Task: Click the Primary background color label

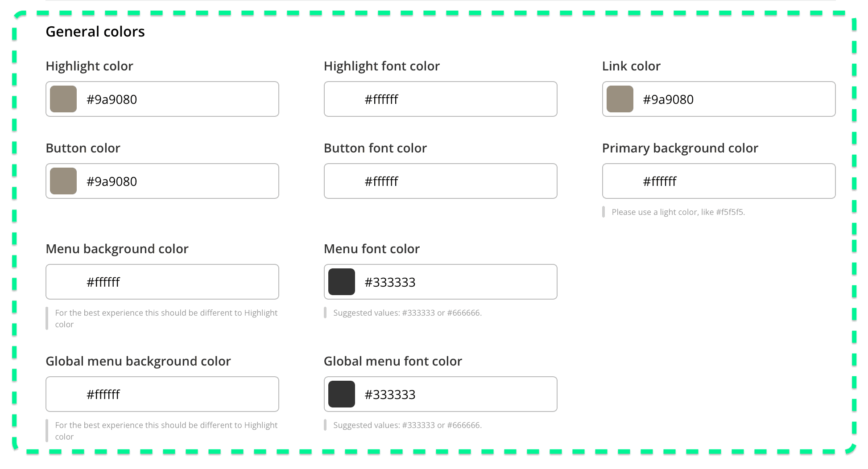Action: [680, 148]
